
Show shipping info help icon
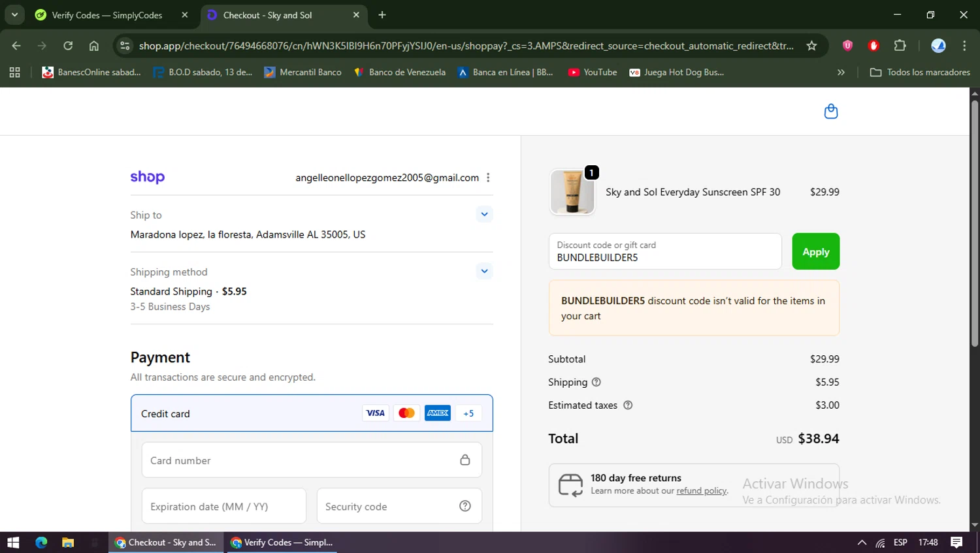tap(596, 382)
